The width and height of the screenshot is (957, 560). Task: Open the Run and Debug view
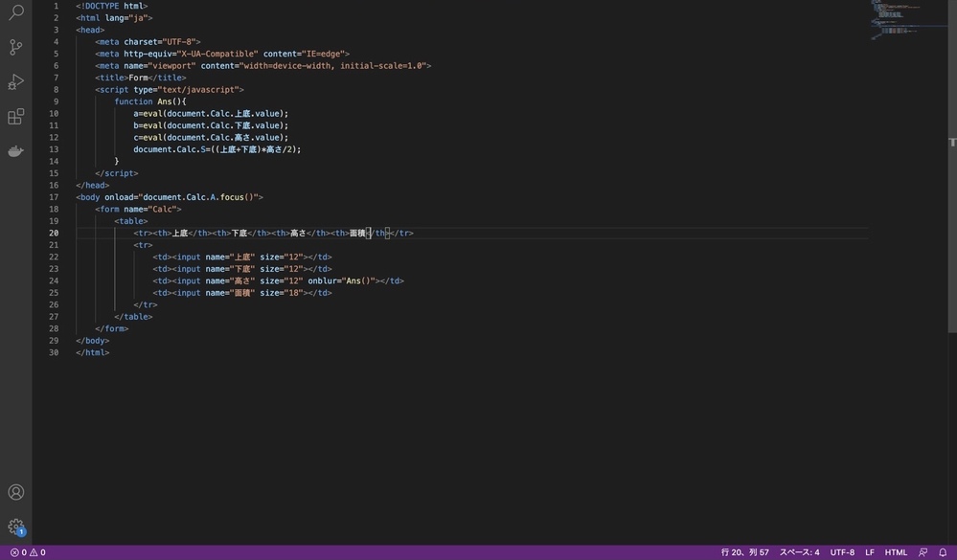(x=15, y=82)
